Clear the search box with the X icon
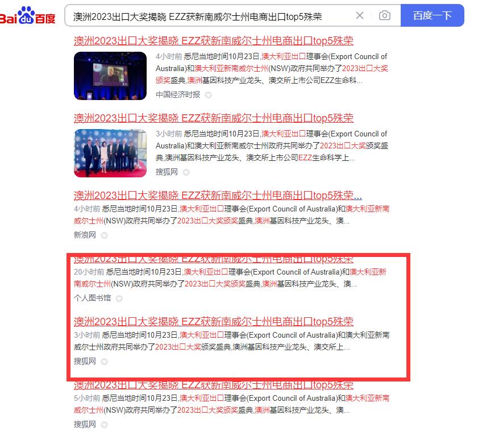This screenshot has height=448, width=478. 360,15
